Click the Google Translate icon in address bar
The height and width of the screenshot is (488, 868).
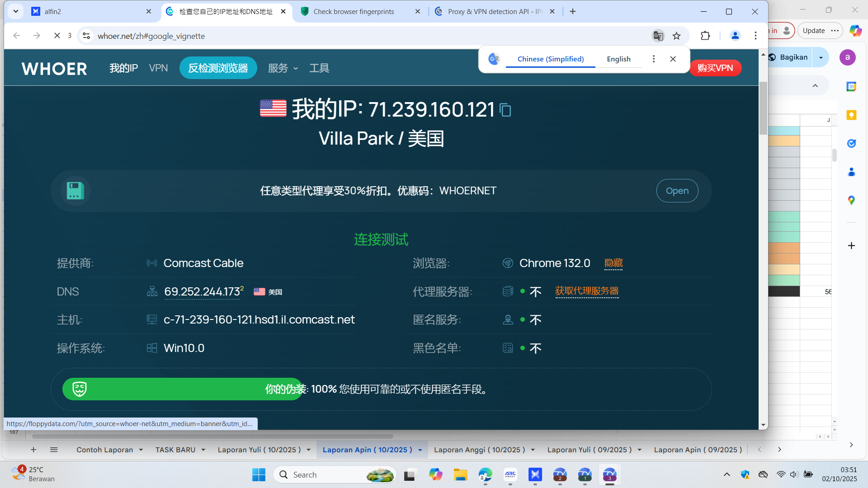point(658,36)
